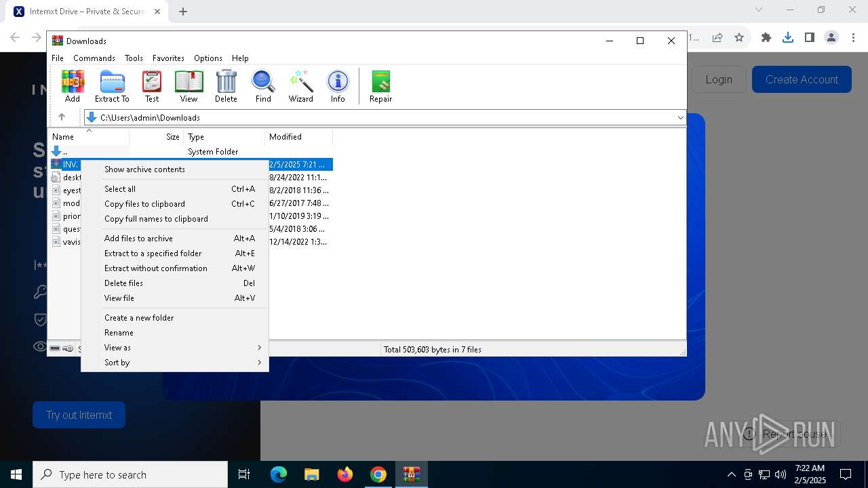
Task: Choose Delete files in context menu
Action: pyautogui.click(x=174, y=283)
